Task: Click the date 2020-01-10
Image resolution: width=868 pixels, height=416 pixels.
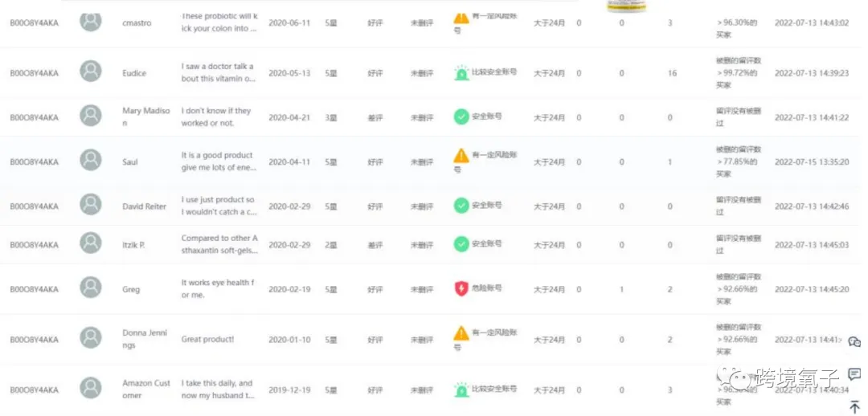Action: tap(289, 340)
